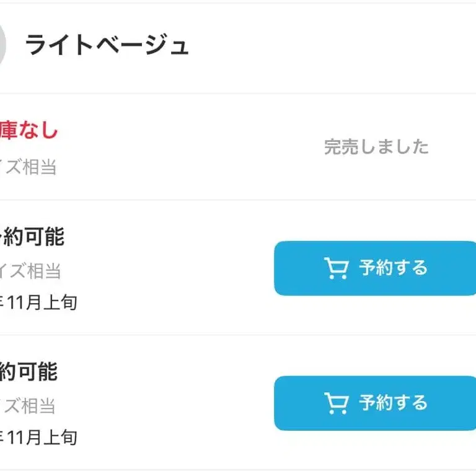Click サイズ相当 under the first 予約可能 heading
The height and width of the screenshot is (476, 476).
(31, 271)
